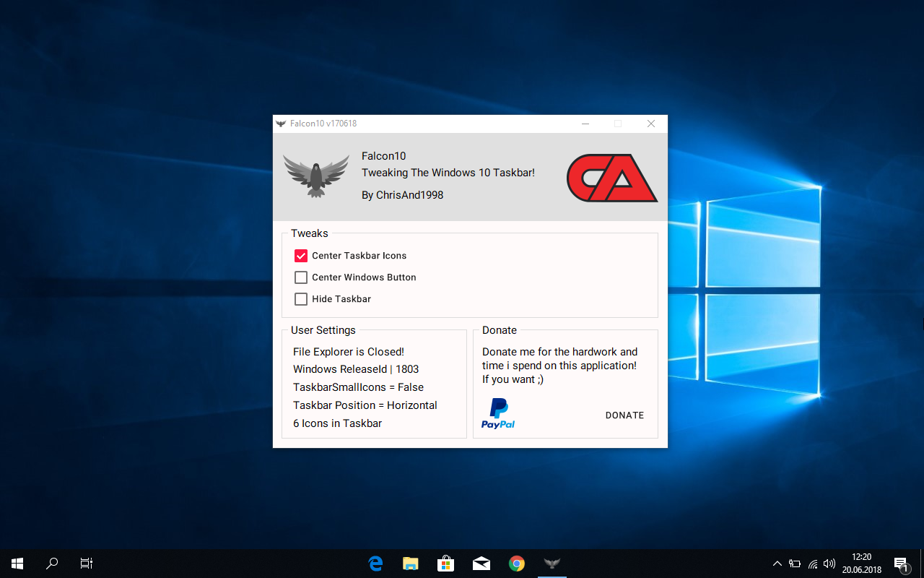The width and height of the screenshot is (924, 578).
Task: Click the PayPal logo
Action: coord(498,413)
